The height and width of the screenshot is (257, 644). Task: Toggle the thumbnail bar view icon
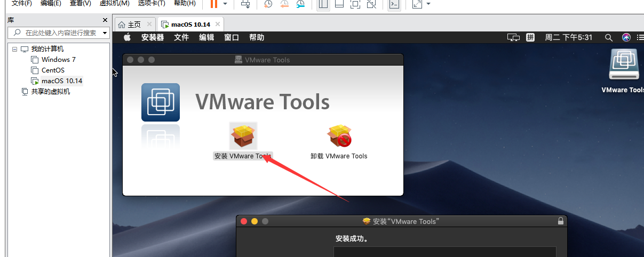(339, 4)
